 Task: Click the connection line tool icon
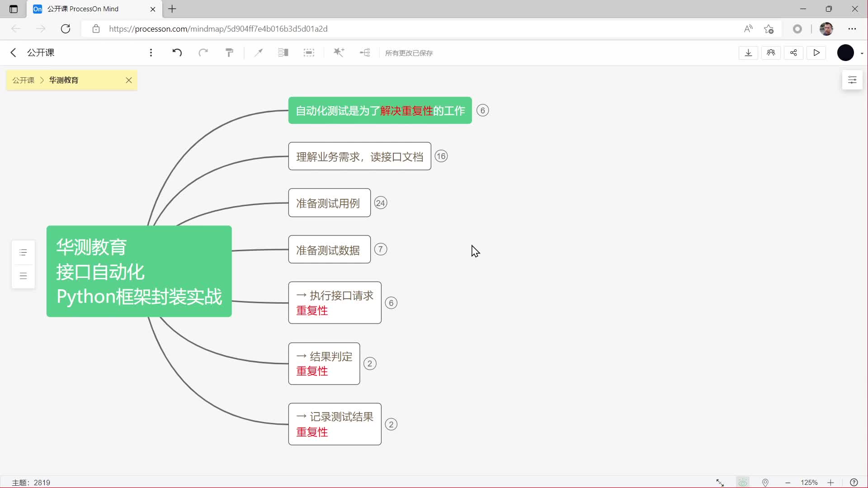click(x=259, y=53)
